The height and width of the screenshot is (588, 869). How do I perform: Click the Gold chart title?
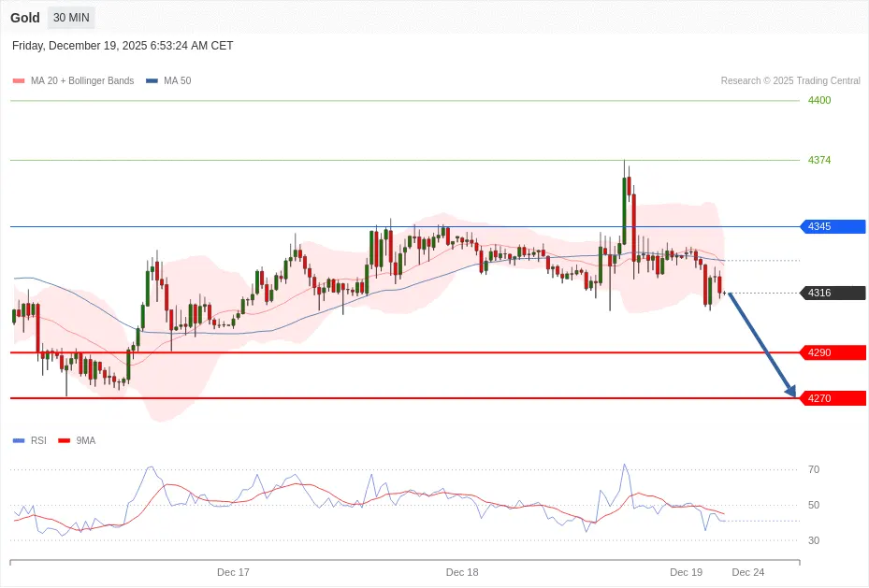(x=25, y=18)
